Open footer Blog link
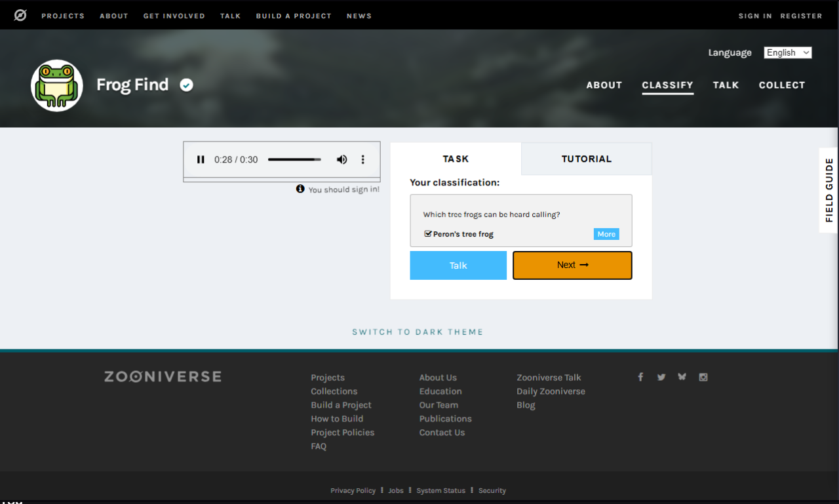The image size is (839, 504). [x=526, y=405]
